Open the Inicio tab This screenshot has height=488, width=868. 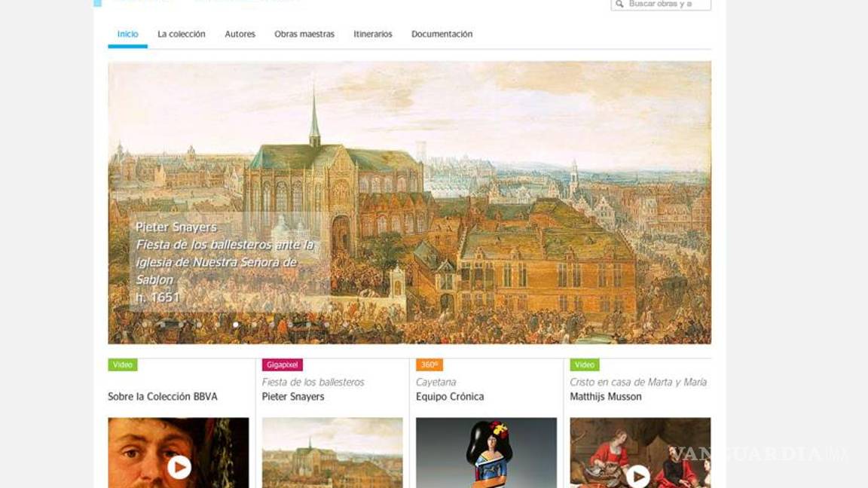pos(127,35)
